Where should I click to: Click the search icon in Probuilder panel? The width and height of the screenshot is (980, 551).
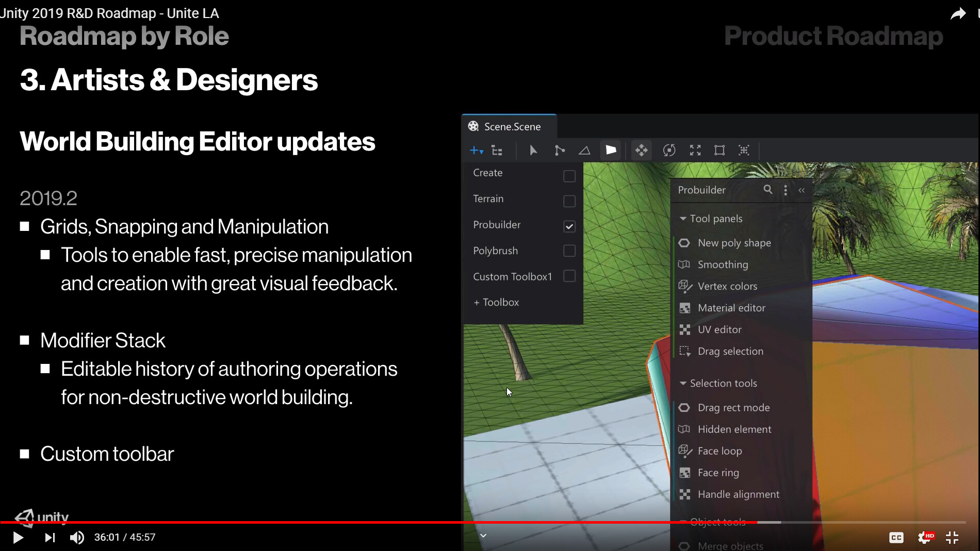click(x=768, y=189)
